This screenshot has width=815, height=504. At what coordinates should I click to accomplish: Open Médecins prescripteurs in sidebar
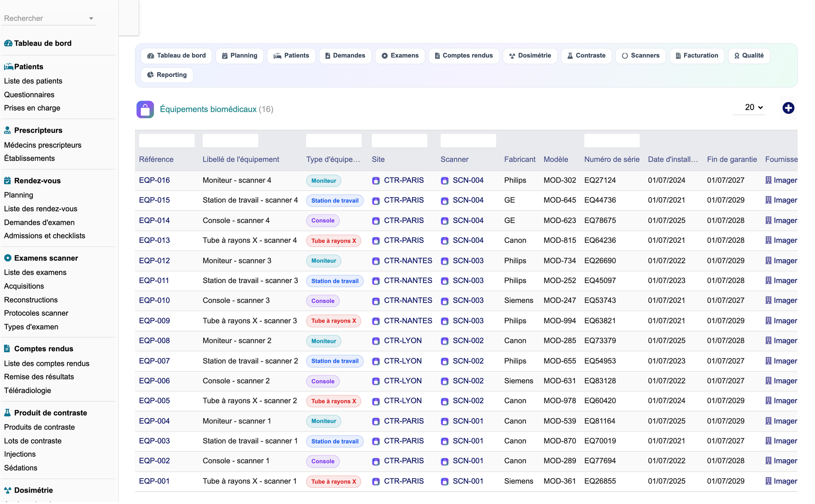pos(43,145)
